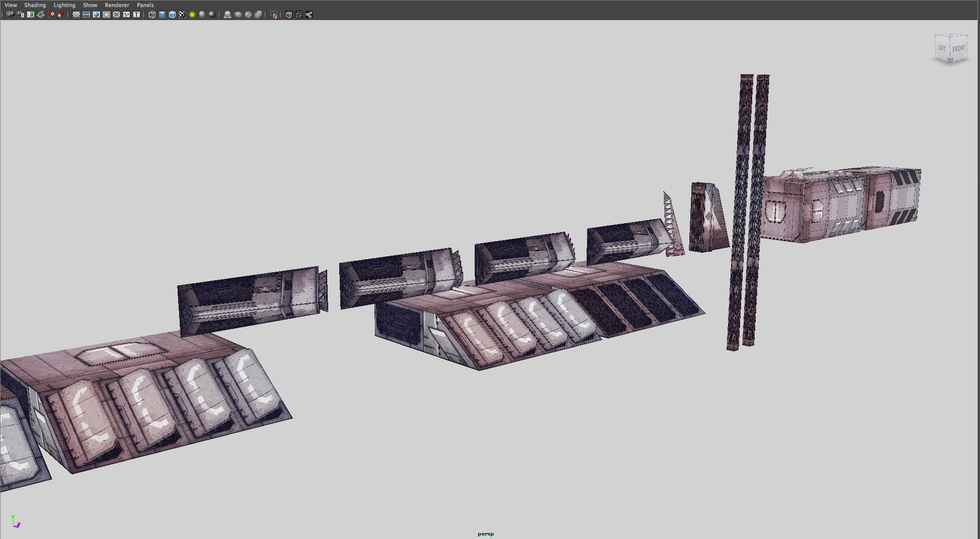Screen dimensions: 980x539
Task: Click the Isolate Select icon
Action: tap(273, 15)
